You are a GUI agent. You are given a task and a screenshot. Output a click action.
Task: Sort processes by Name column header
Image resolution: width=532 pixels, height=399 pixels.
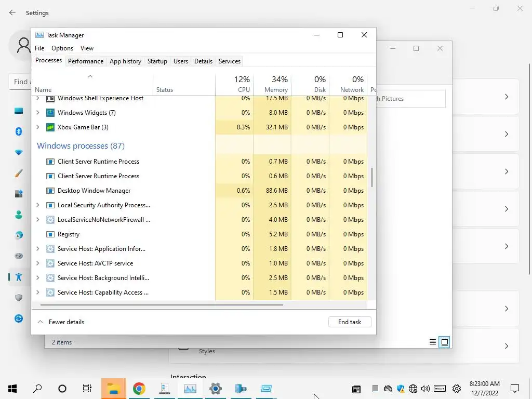pyautogui.click(x=92, y=84)
